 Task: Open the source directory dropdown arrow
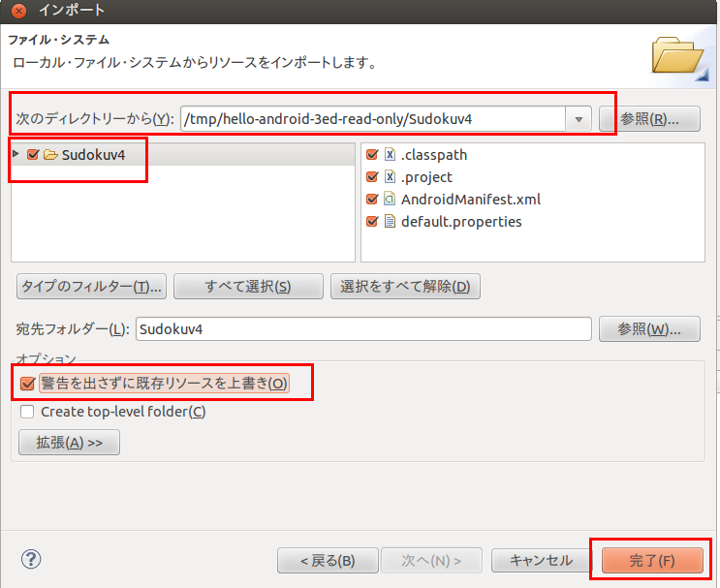579,119
